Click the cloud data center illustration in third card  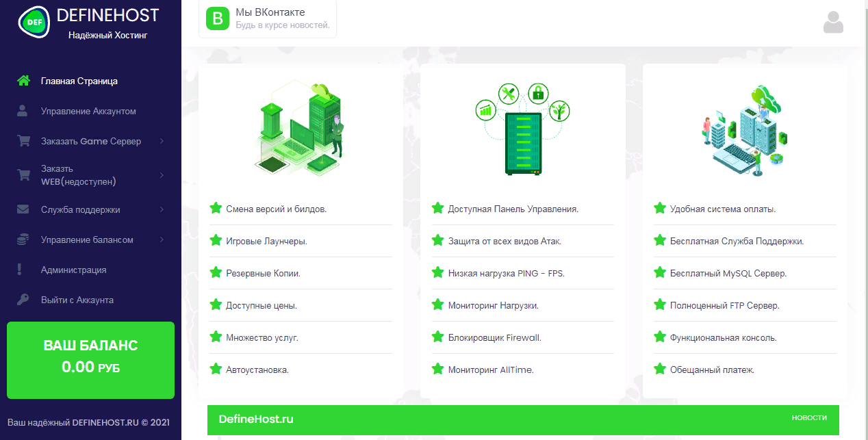pos(745,131)
